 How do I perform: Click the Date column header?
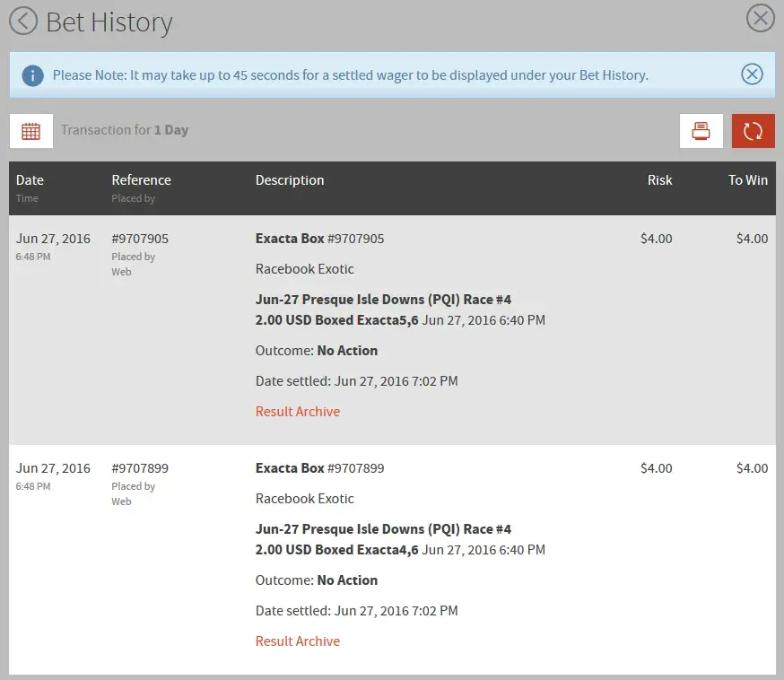pyautogui.click(x=30, y=180)
